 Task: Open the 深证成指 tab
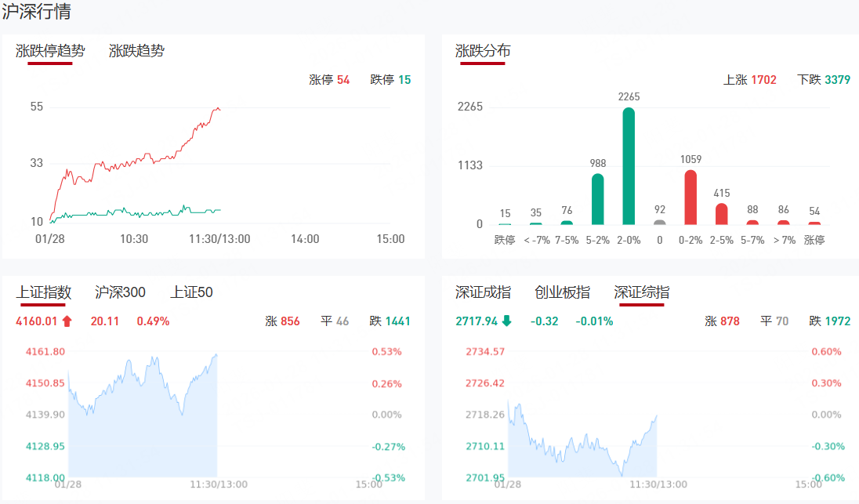point(483,292)
